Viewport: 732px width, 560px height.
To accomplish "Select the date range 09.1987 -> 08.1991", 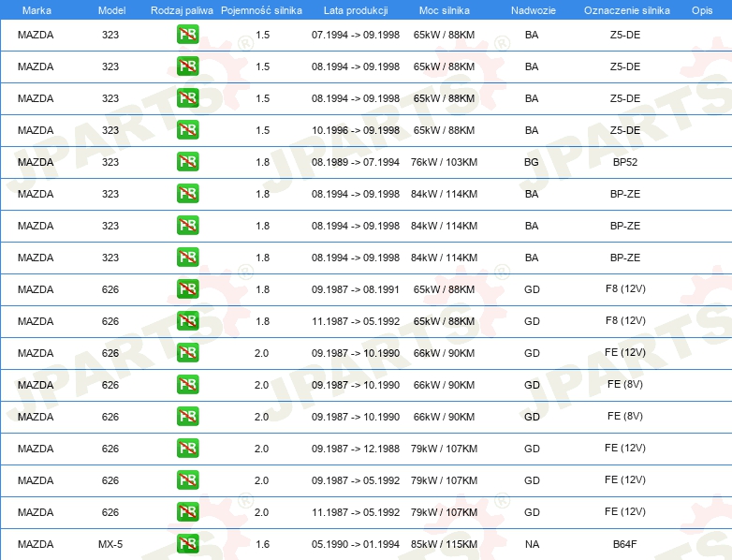I will point(356,289).
